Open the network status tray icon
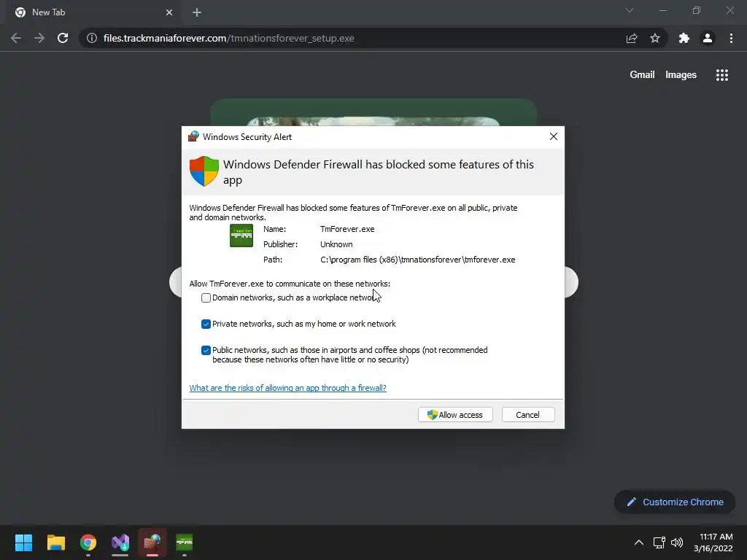747x560 pixels. [x=659, y=542]
